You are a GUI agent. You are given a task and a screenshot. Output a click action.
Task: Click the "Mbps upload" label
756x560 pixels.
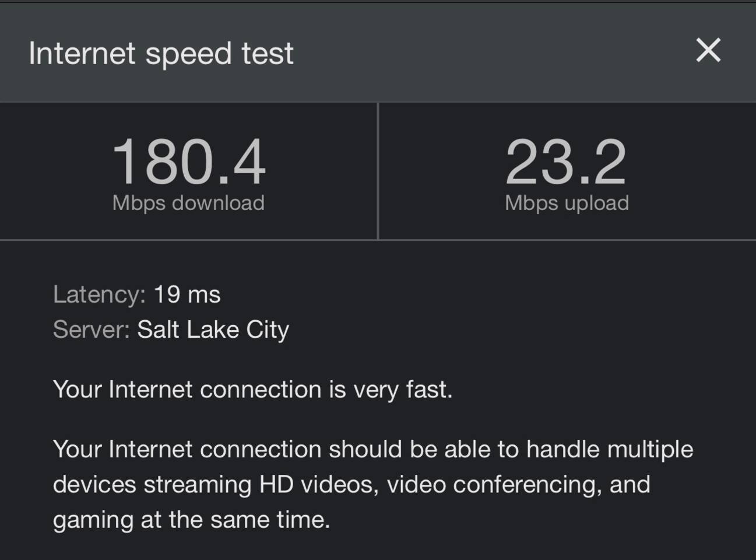pos(567,203)
